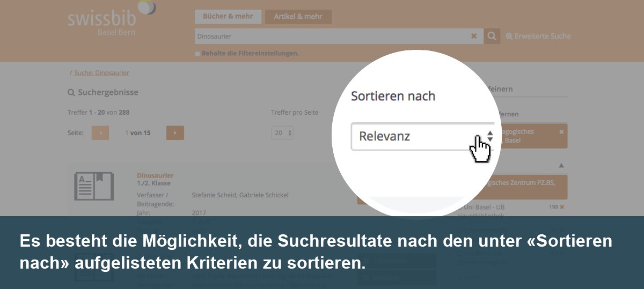Remove the Basel filter using its X
This screenshot has height=289, width=644.
click(561, 131)
